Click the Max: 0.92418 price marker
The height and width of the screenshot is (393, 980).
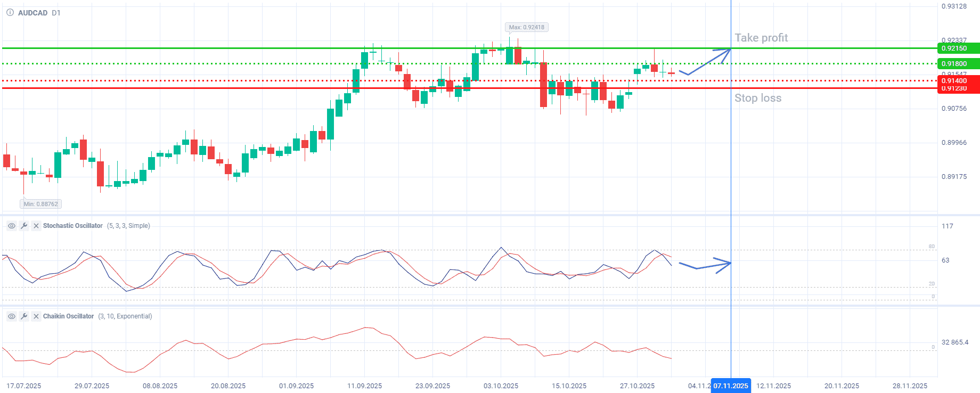point(526,27)
